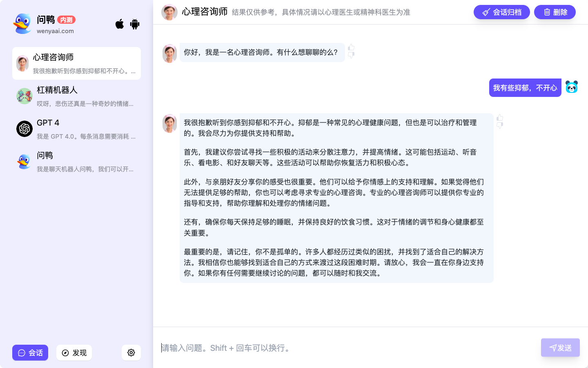Click the 会话归档 archive button
Image resolution: width=588 pixels, height=368 pixels.
coord(501,12)
